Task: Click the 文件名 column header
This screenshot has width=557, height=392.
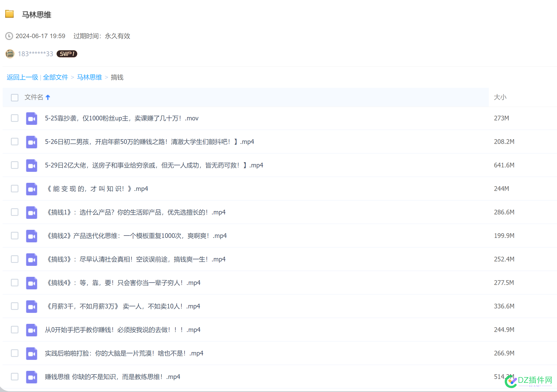Action: tap(34, 97)
